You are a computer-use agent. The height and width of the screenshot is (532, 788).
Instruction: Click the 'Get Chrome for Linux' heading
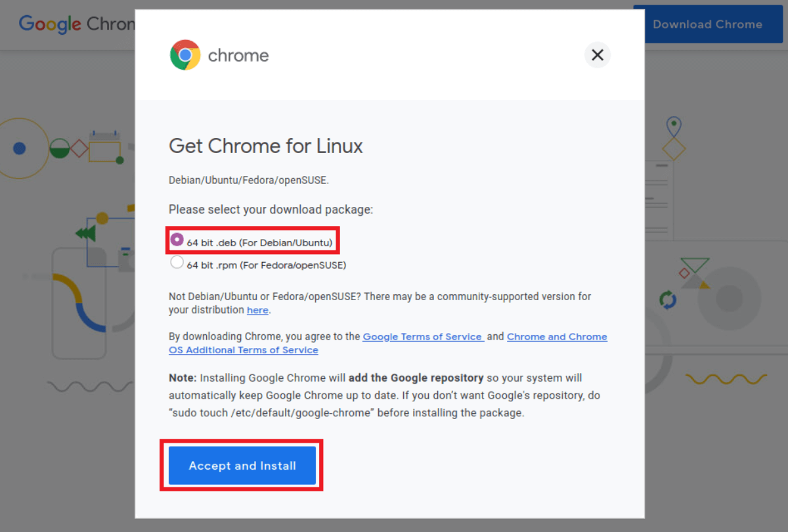click(266, 146)
